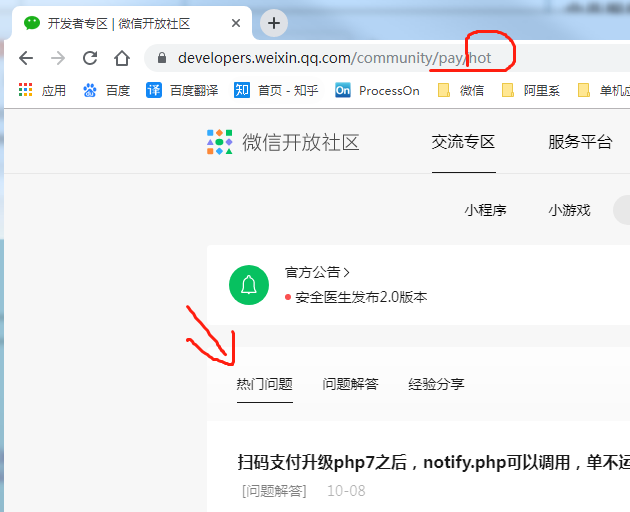Open the 官方公告 link
This screenshot has height=512, width=630.
coord(317,272)
